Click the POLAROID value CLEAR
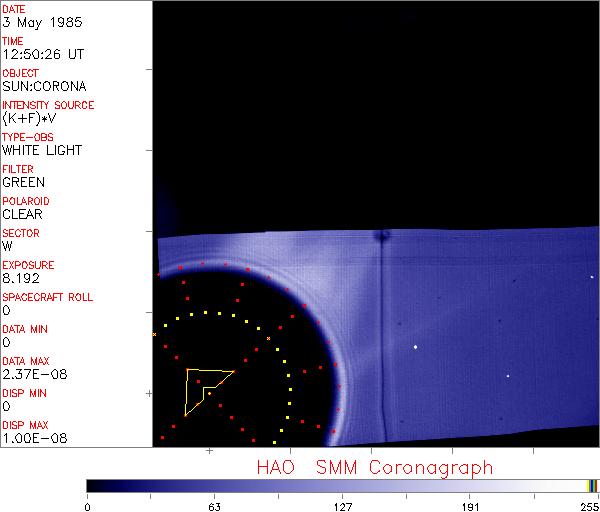The height and width of the screenshot is (512, 600). click(22, 215)
